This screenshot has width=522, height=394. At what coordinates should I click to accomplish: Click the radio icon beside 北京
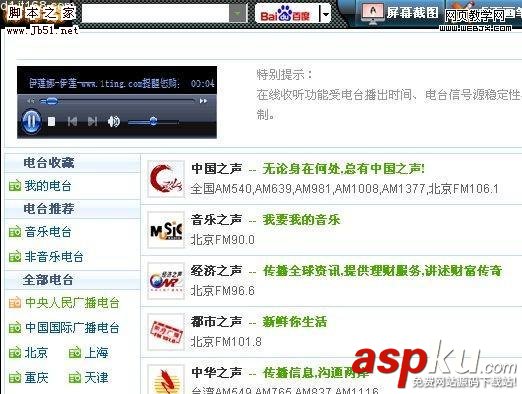[15, 353]
